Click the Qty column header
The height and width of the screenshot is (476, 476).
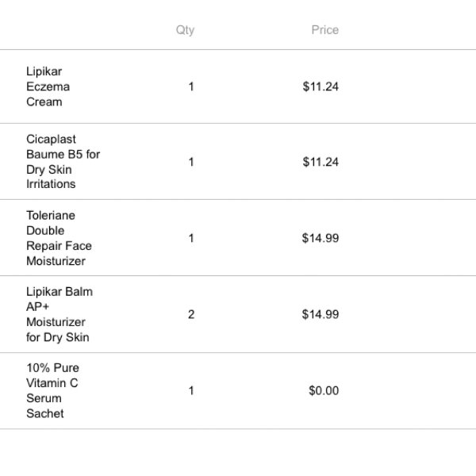185,30
